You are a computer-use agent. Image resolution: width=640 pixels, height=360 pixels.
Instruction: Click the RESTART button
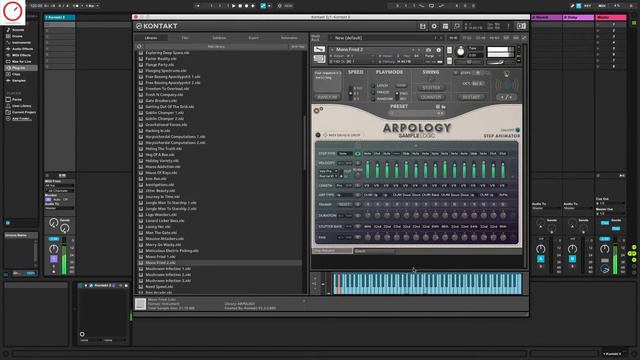tap(471, 97)
